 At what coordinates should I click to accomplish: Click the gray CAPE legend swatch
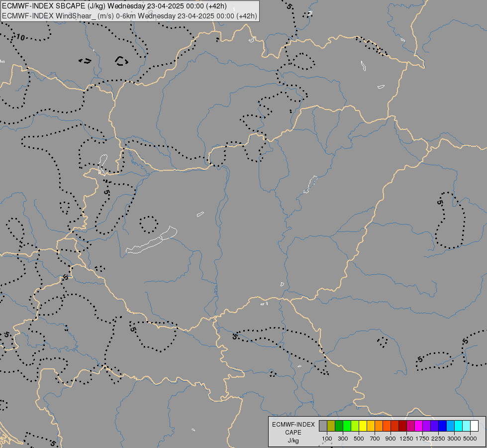(323, 426)
